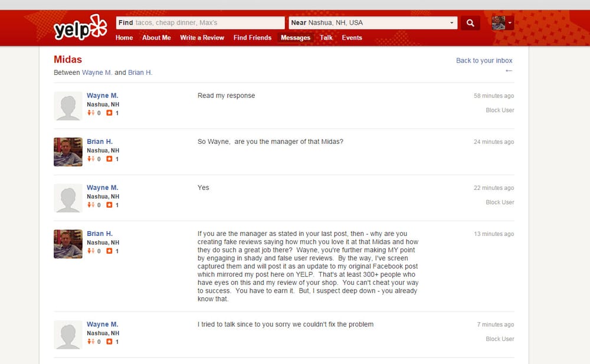The width and height of the screenshot is (590, 364).
Task: Expand the account menu arrow beside avatar
Action: point(510,23)
